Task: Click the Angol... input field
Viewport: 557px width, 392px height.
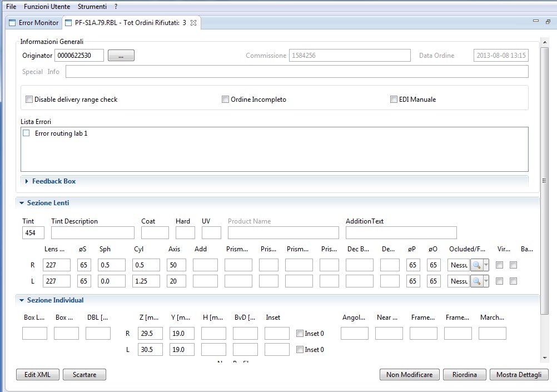Action: pyautogui.click(x=355, y=334)
